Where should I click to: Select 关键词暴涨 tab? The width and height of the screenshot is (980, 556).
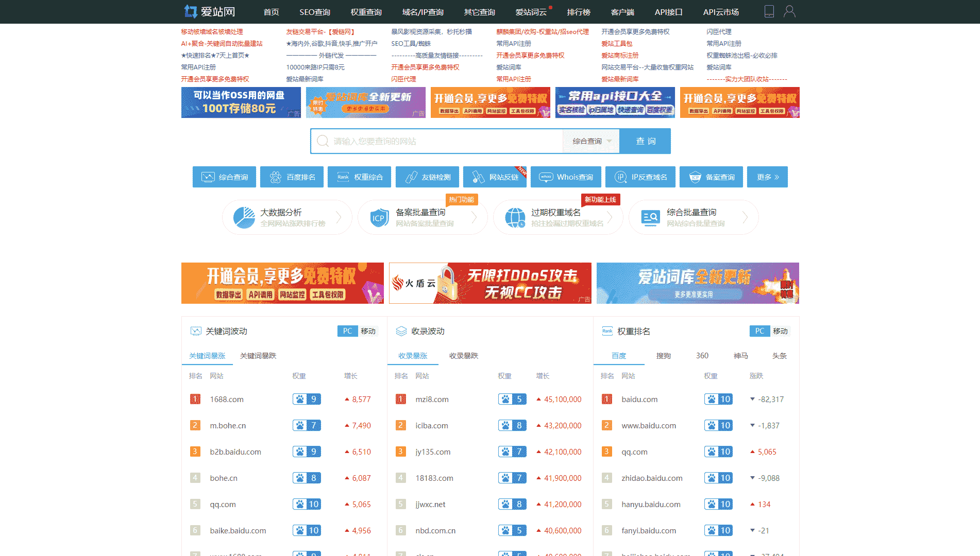pyautogui.click(x=207, y=356)
